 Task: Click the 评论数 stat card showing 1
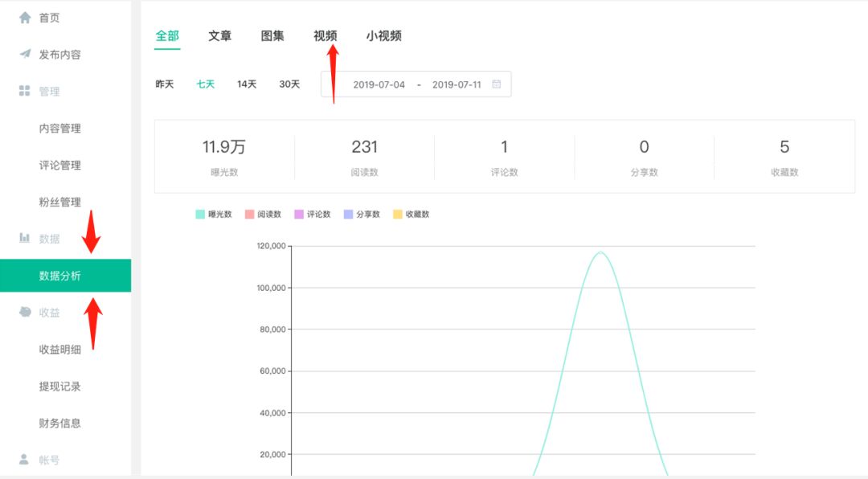504,157
